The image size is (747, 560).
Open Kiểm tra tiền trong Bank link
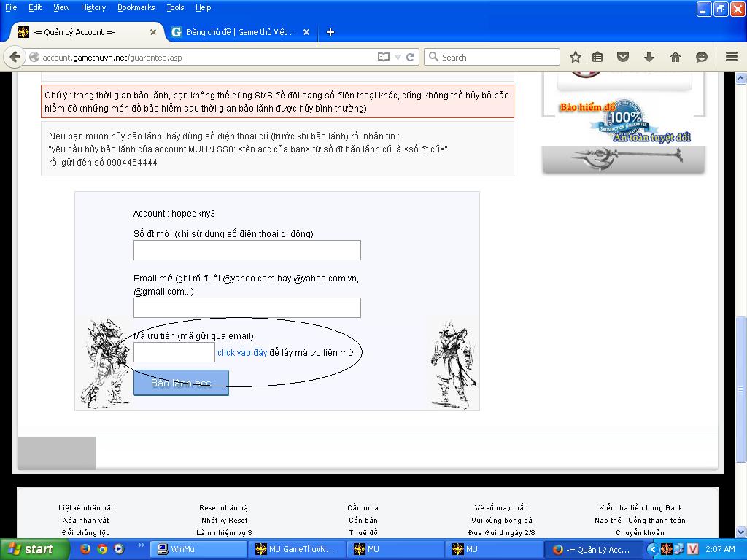[640, 508]
